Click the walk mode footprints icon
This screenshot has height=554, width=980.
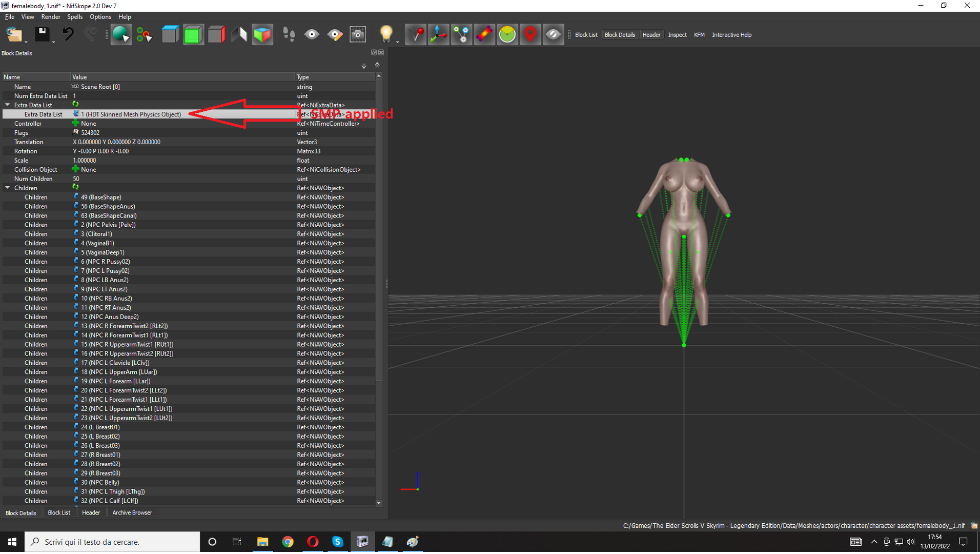pyautogui.click(x=289, y=34)
